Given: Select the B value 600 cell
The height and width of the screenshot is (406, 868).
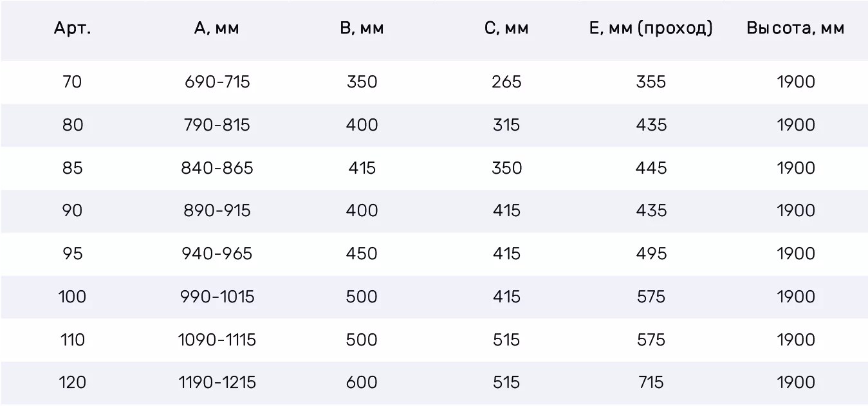Looking at the screenshot, I should click(x=362, y=383).
